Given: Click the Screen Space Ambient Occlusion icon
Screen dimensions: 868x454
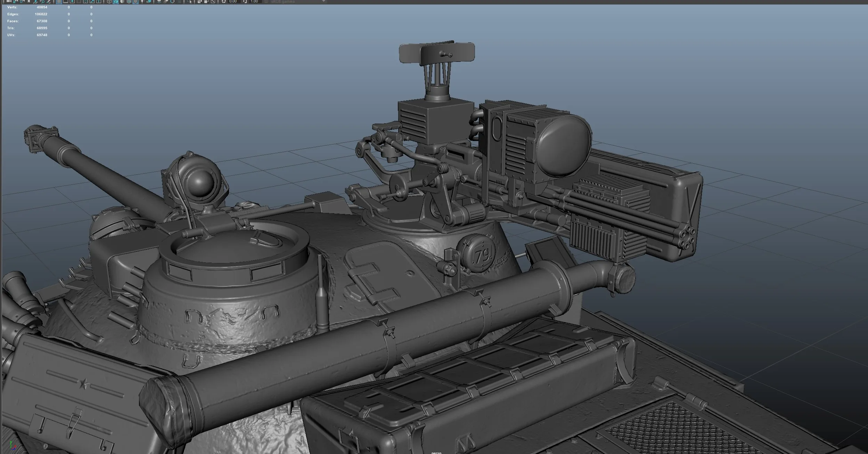Looking at the screenshot, I should tap(159, 1).
